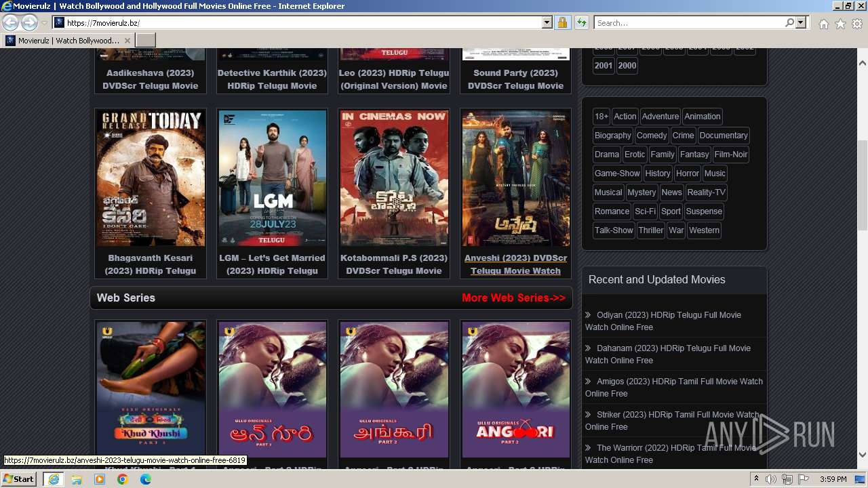
Task: Open Anveshi movie poster
Action: tap(515, 178)
